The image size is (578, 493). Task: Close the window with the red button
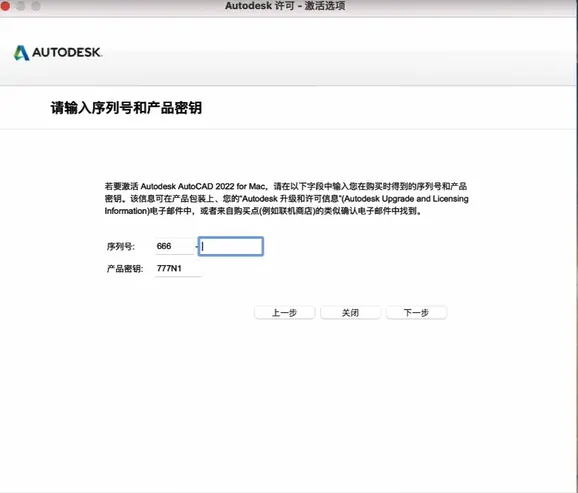(x=5, y=6)
